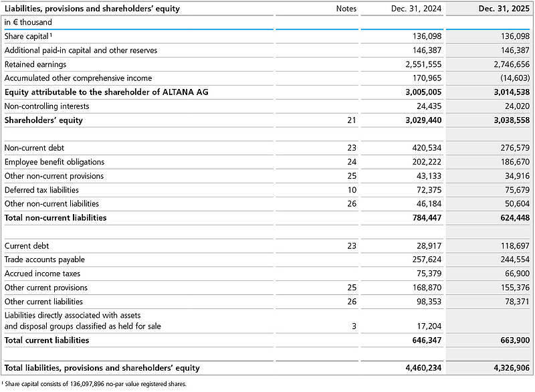Click the Trade accounts payable label
Screen dimensions: 535x392
(x=45, y=260)
